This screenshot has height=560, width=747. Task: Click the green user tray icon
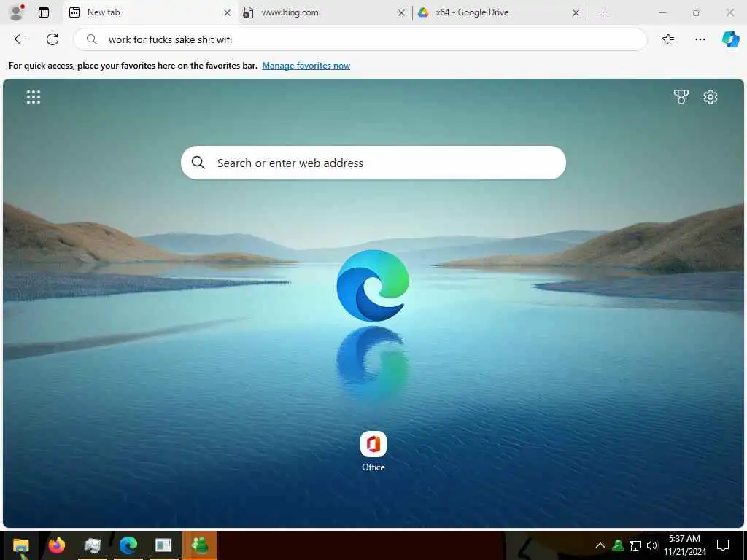(618, 545)
